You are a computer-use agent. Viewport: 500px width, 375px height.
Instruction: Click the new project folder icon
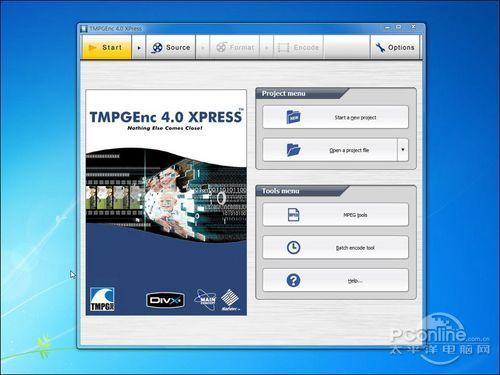293,117
